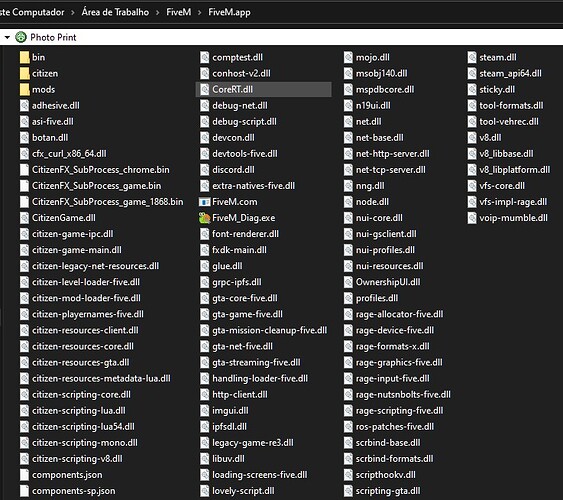Select the adhesive.dll file icon
This screenshot has width=563, height=500.
pyautogui.click(x=24, y=106)
